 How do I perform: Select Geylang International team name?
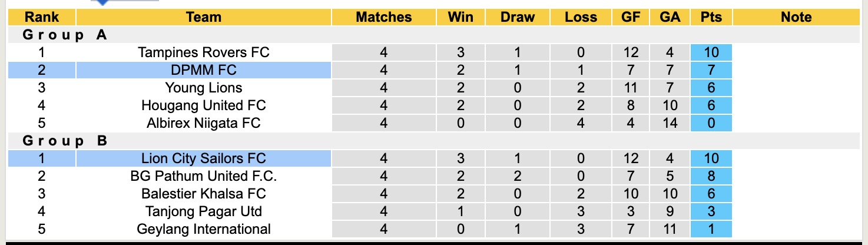[203, 229]
